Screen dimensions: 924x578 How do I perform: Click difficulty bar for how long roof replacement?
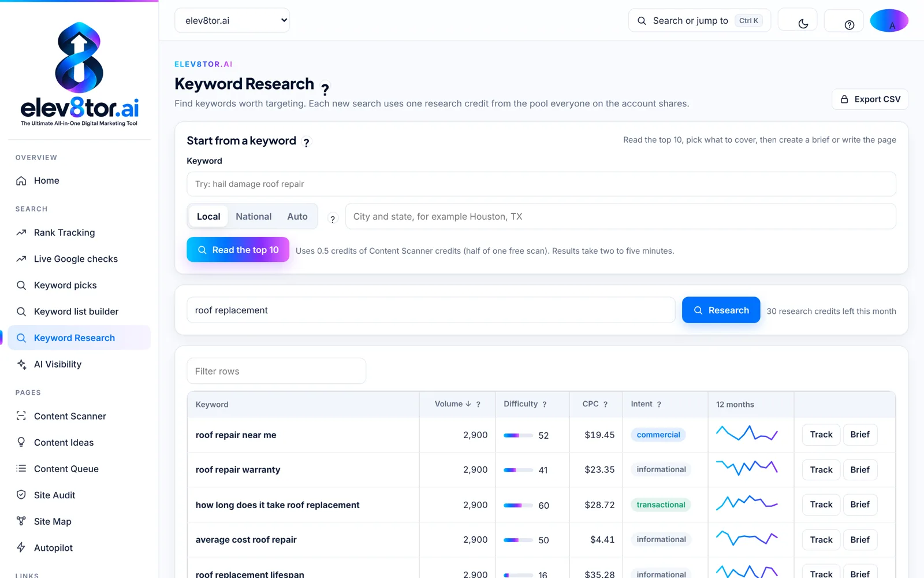518,505
